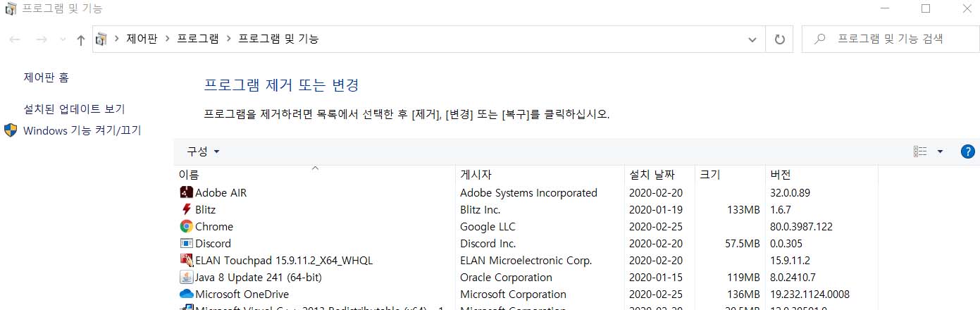Click the view layout icon
This screenshot has width=980, height=310.
pyautogui.click(x=920, y=151)
